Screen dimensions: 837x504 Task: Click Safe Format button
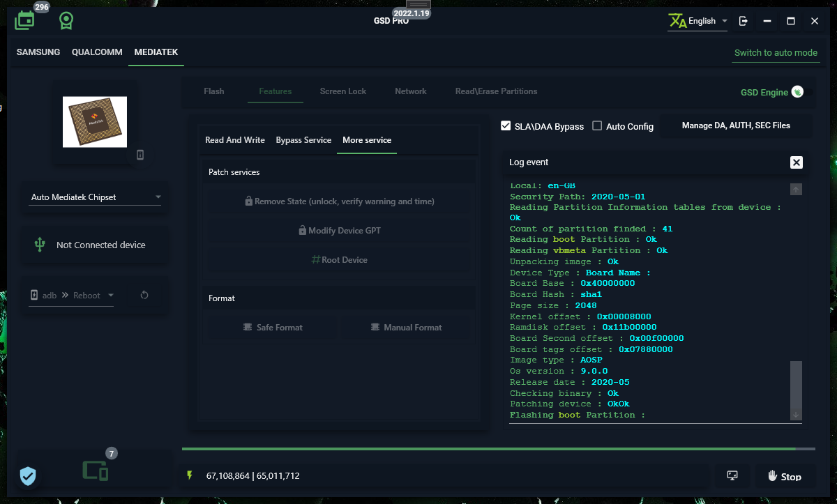pyautogui.click(x=273, y=328)
